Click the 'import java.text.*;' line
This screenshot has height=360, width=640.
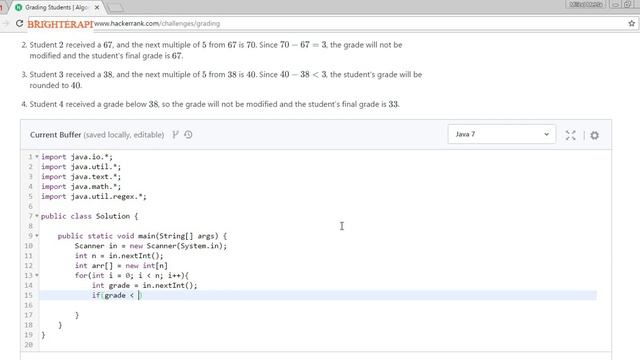pyautogui.click(x=81, y=177)
